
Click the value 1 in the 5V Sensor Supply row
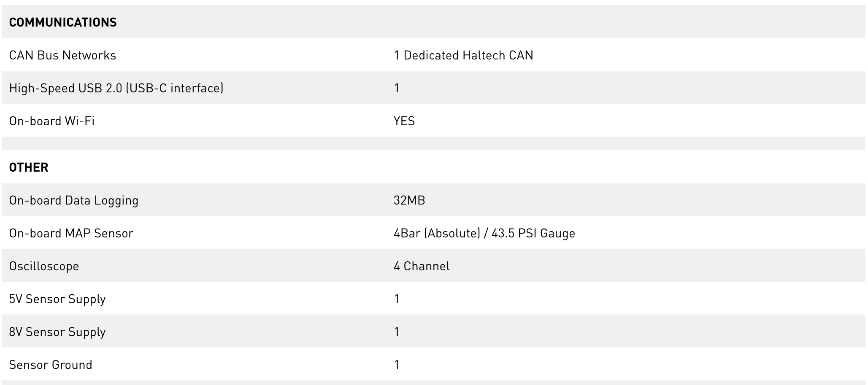397,299
